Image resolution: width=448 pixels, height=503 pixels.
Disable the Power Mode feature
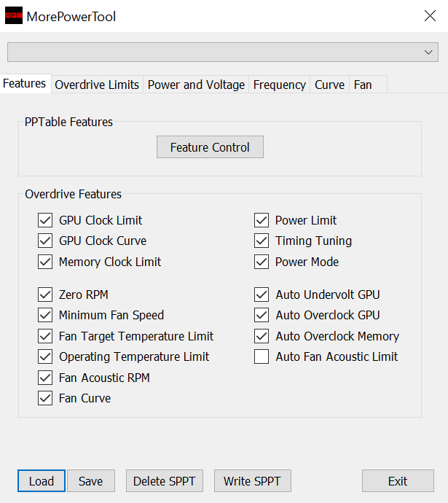point(262,262)
